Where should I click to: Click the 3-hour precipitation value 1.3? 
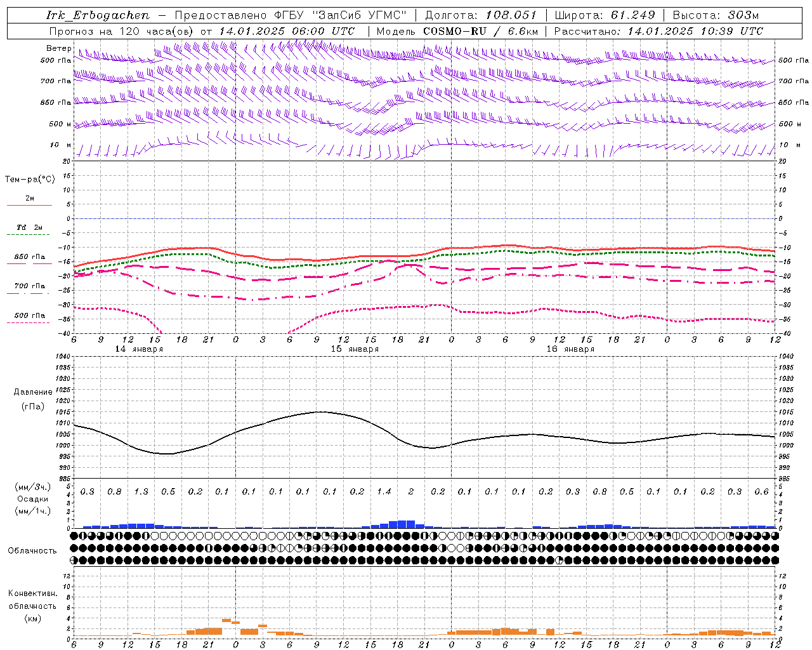[x=141, y=492]
